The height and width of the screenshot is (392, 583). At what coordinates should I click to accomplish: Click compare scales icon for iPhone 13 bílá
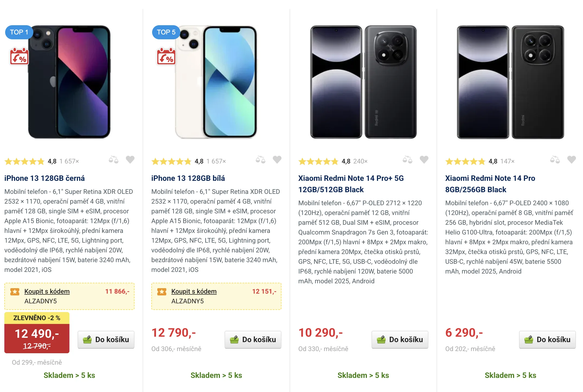point(261,160)
